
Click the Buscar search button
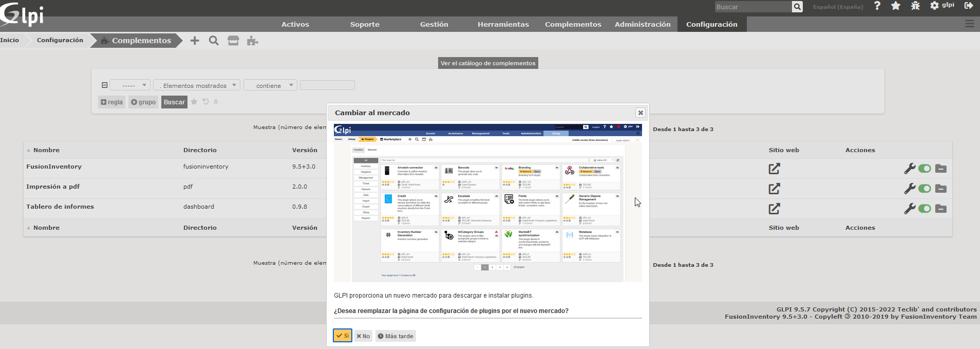(x=174, y=102)
